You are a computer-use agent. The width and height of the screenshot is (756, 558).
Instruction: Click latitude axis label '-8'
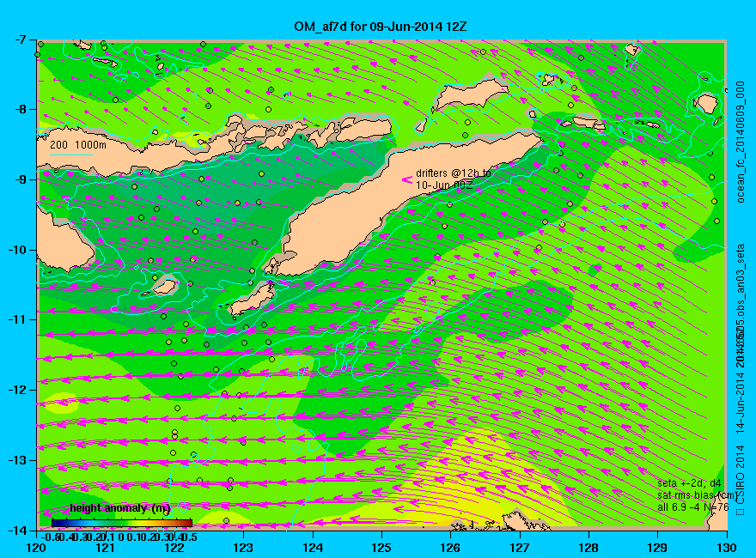click(21, 110)
